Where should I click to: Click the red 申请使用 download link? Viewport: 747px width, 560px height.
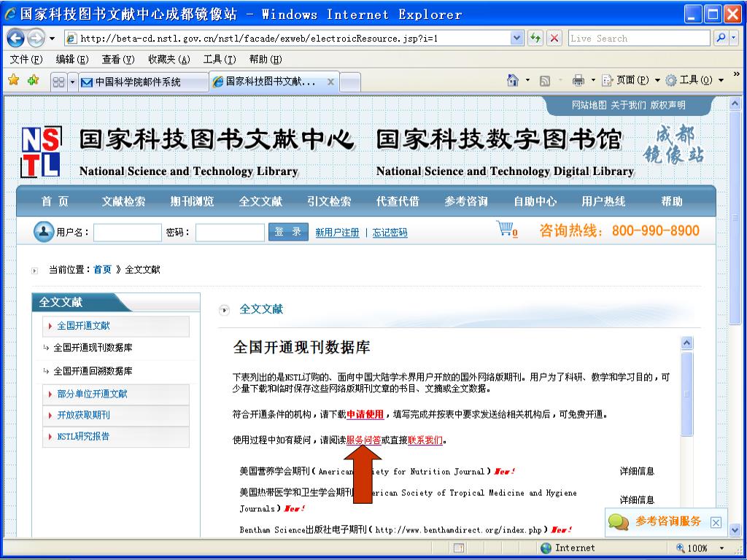coord(365,414)
